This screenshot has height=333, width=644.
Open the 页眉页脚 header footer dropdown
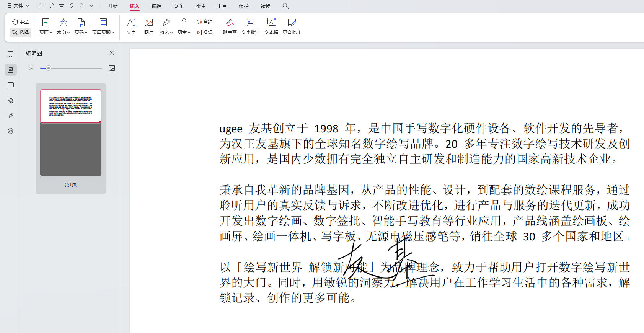103,27
